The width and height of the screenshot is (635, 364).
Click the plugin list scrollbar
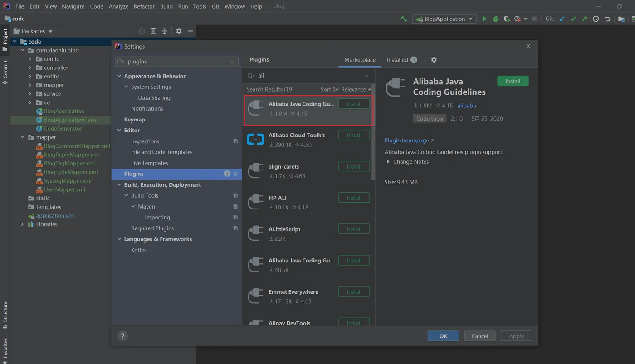click(373, 131)
